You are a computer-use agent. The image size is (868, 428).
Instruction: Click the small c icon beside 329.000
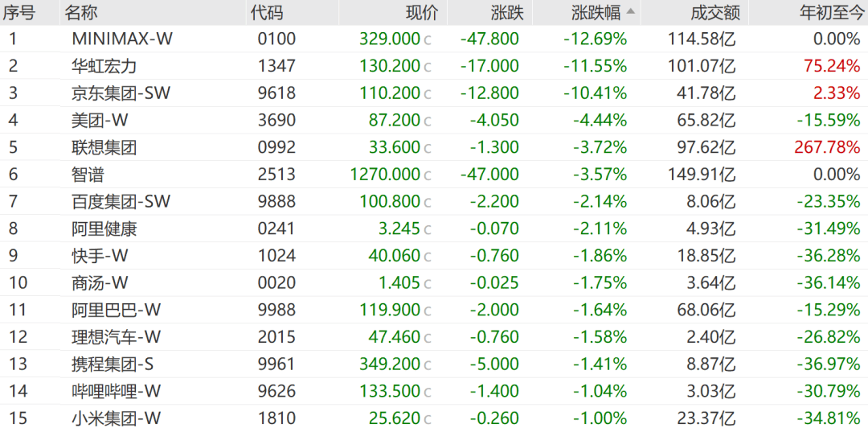428,40
